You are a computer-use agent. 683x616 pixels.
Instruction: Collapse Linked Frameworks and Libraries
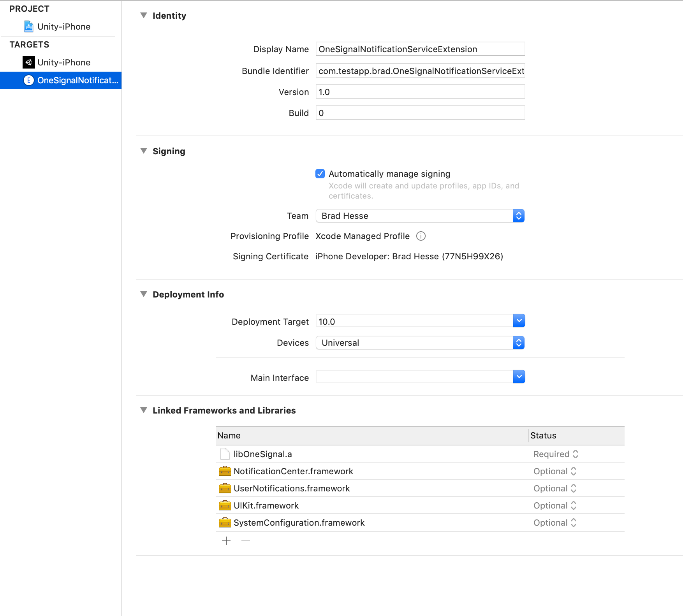tap(144, 410)
